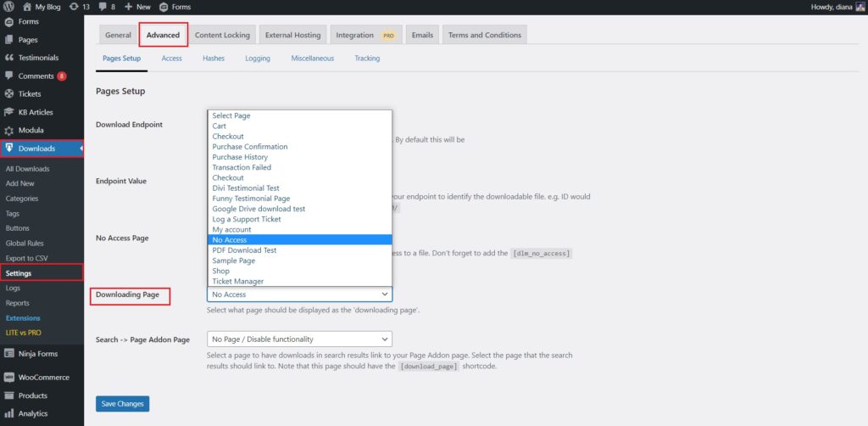Choose Sample Page option
The height and width of the screenshot is (426, 868).
pyautogui.click(x=299, y=261)
